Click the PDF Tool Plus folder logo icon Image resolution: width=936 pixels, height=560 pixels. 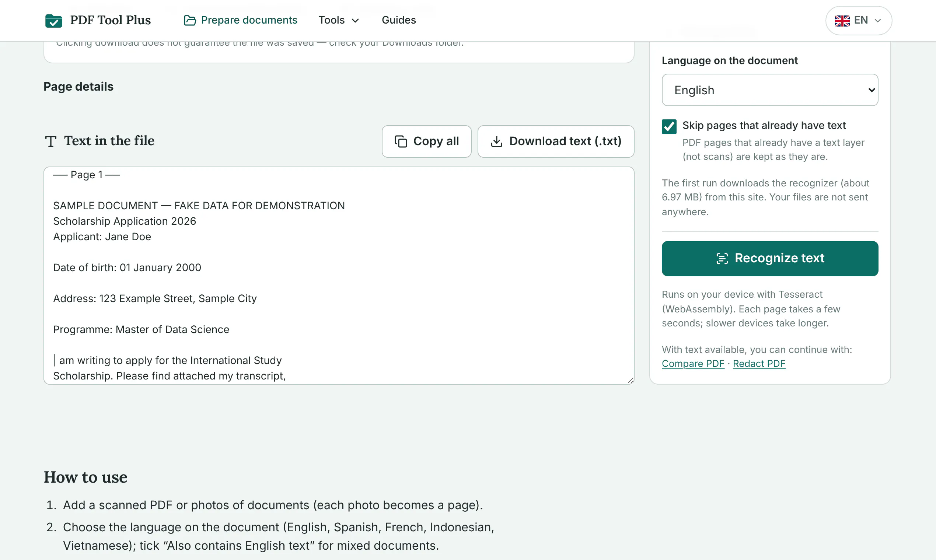click(53, 20)
